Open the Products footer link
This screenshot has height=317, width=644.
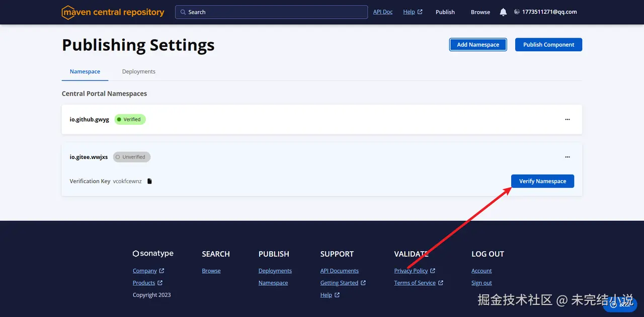pyautogui.click(x=147, y=283)
